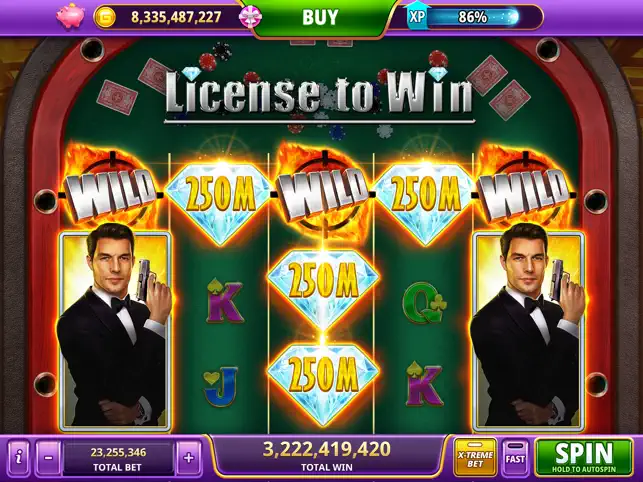Screen dimensions: 643x482
Task: Tap the green Q clubs symbol
Action: [x=424, y=303]
